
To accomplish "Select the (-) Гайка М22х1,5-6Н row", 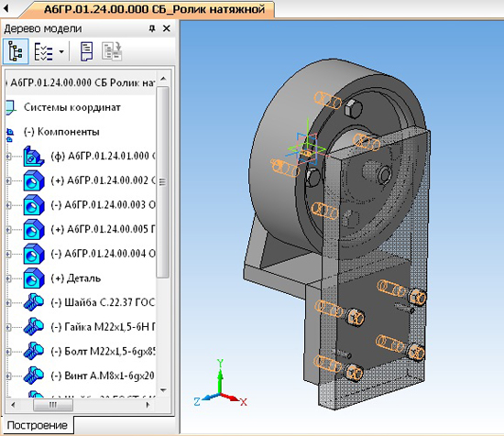I will (x=103, y=327).
